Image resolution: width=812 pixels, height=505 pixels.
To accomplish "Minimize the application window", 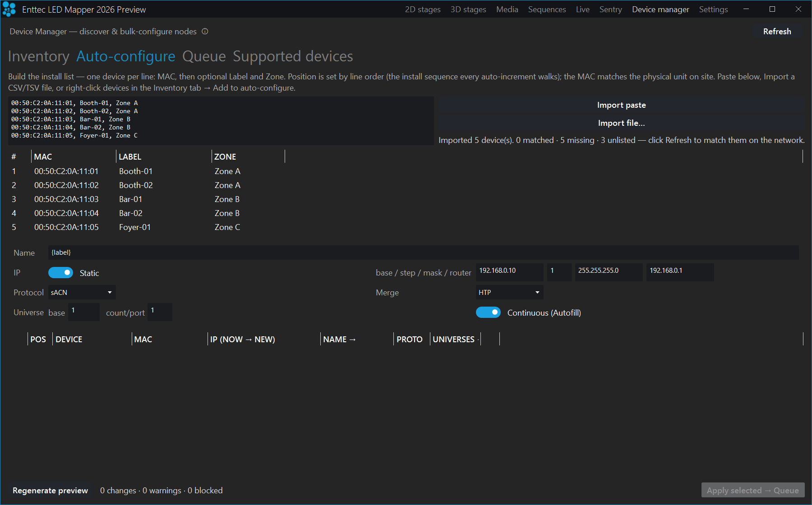I will (x=746, y=9).
